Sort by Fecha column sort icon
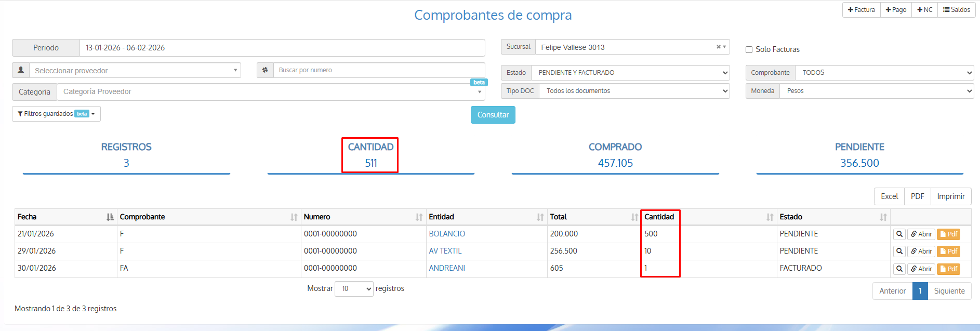980x331 pixels. coord(110,217)
